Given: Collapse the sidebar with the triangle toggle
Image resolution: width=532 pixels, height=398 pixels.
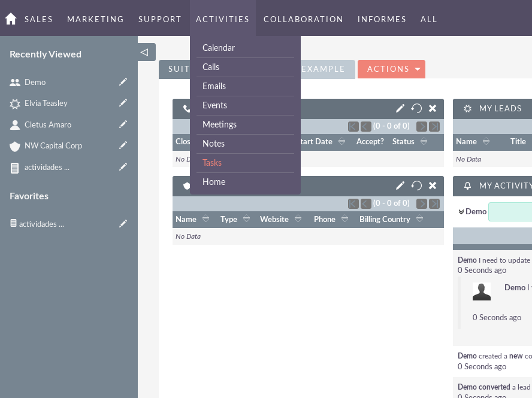Looking at the screenshot, I should [x=144, y=52].
